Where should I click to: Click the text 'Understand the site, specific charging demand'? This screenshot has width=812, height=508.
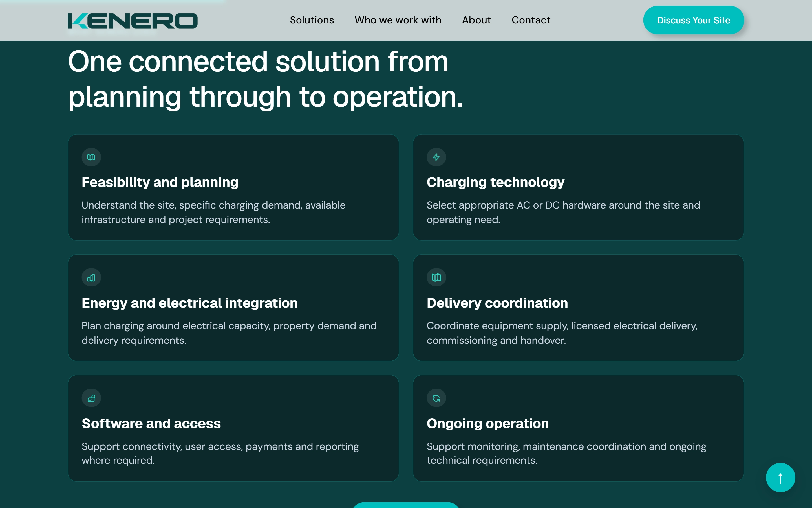point(192,205)
